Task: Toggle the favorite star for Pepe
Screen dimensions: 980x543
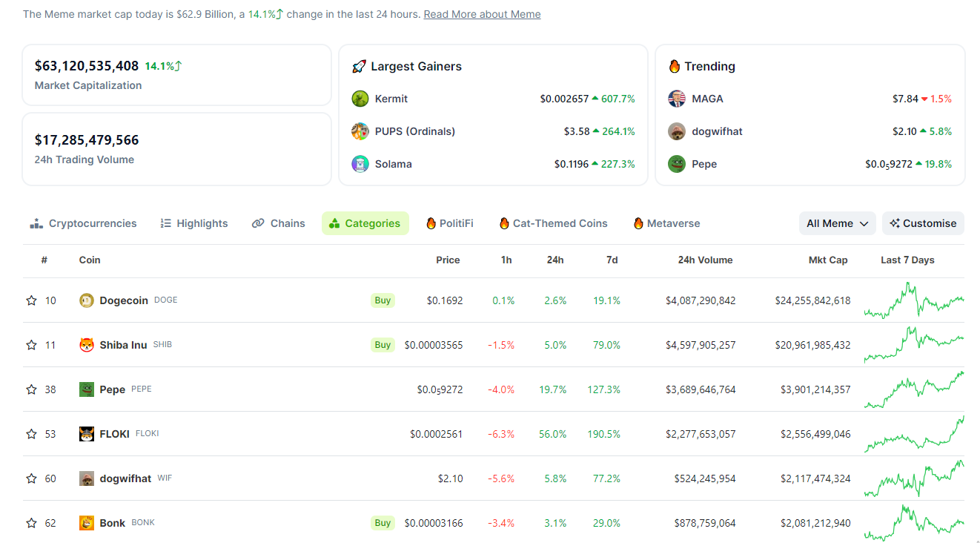Action: pyautogui.click(x=31, y=389)
